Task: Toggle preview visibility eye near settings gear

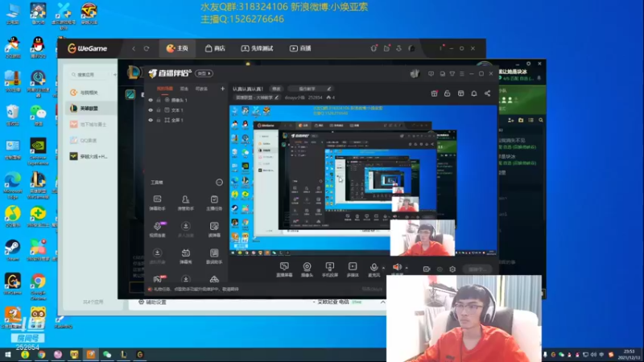Action: point(440,269)
